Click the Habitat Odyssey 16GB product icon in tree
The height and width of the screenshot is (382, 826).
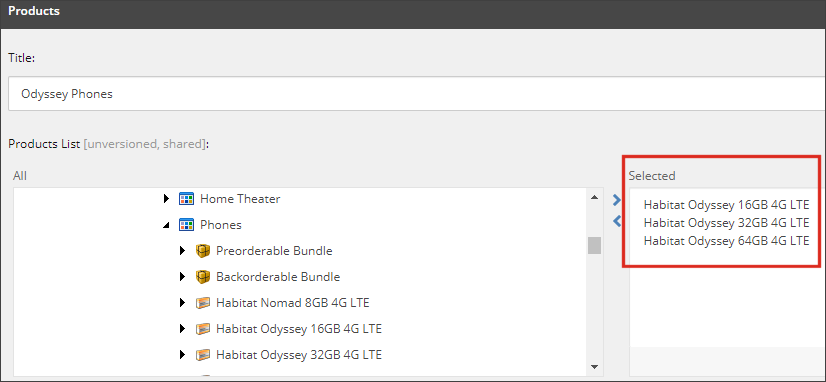pos(203,329)
